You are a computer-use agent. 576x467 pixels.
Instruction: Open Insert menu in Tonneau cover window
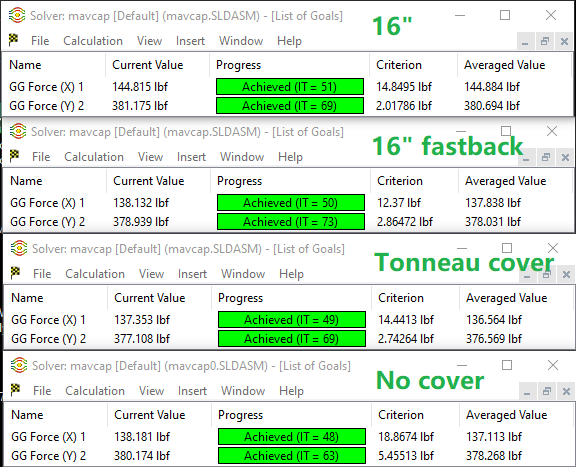pyautogui.click(x=192, y=274)
